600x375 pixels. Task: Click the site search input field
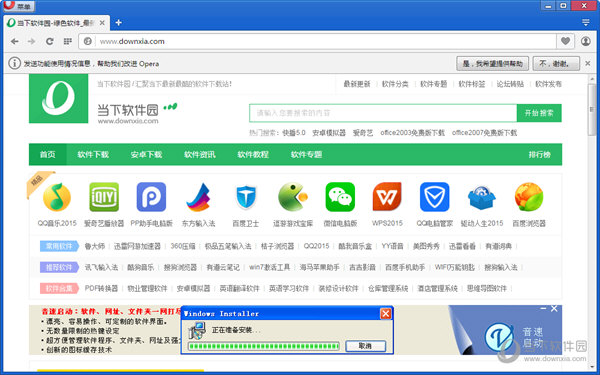tap(383, 113)
